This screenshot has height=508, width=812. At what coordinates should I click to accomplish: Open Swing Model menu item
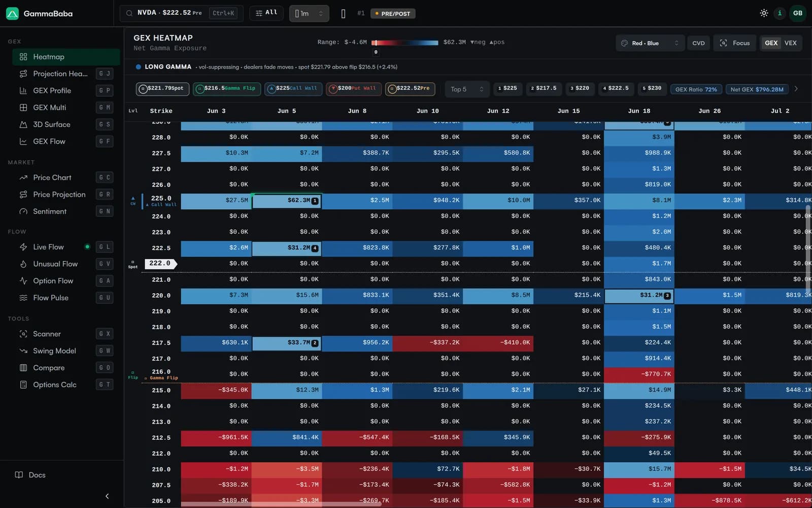66,351
